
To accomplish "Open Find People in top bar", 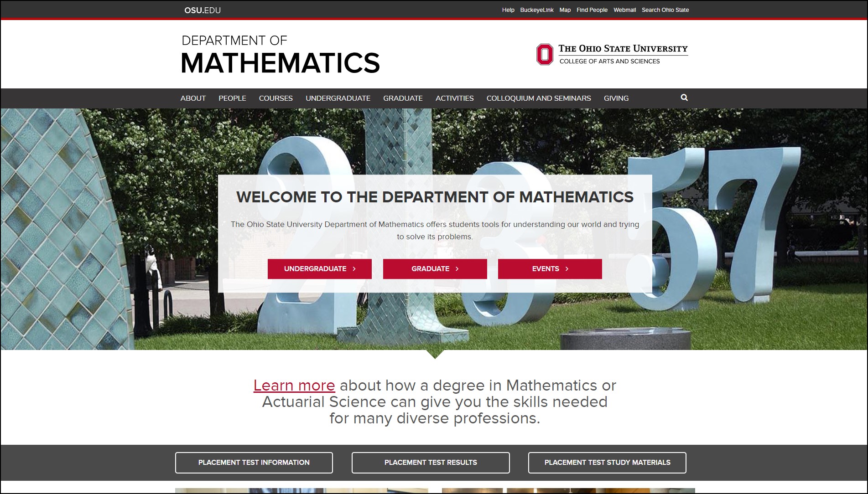I will pos(592,10).
